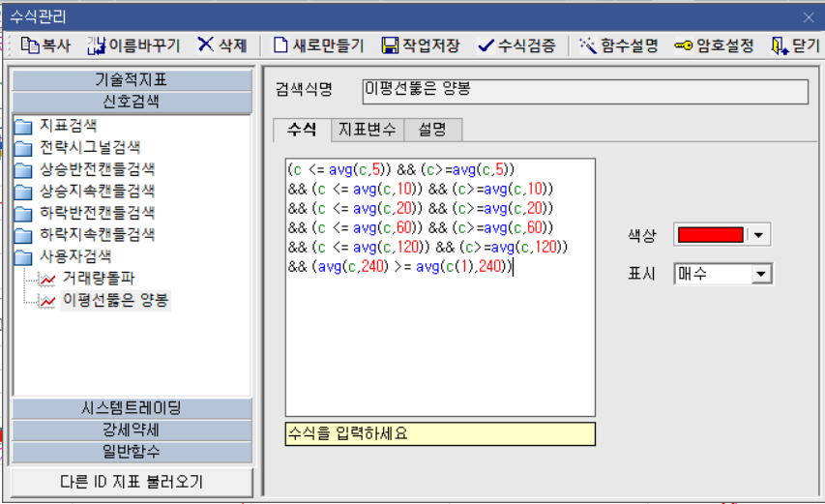Click the 삭제 delete X icon
This screenshot has height=504, width=825.
point(206,45)
